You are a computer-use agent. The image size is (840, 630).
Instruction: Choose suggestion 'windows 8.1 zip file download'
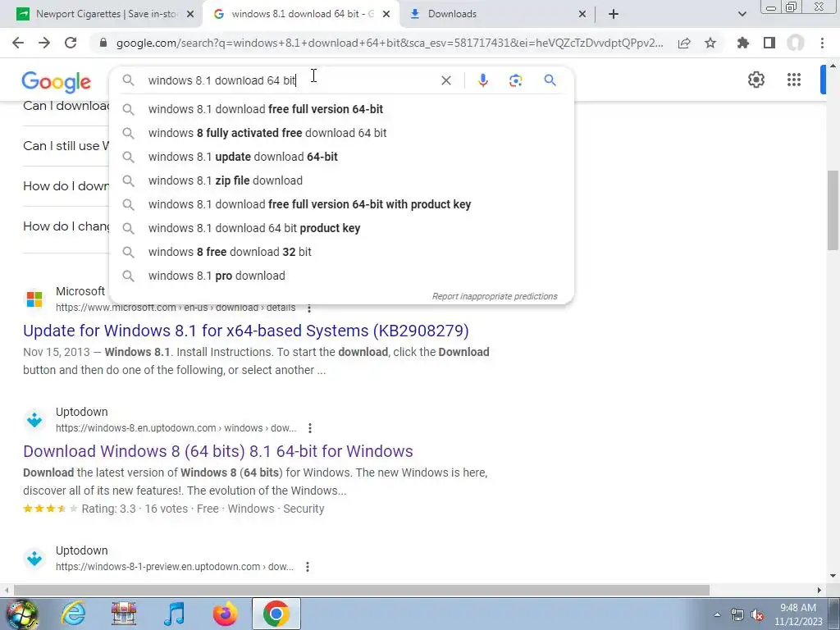click(341, 180)
